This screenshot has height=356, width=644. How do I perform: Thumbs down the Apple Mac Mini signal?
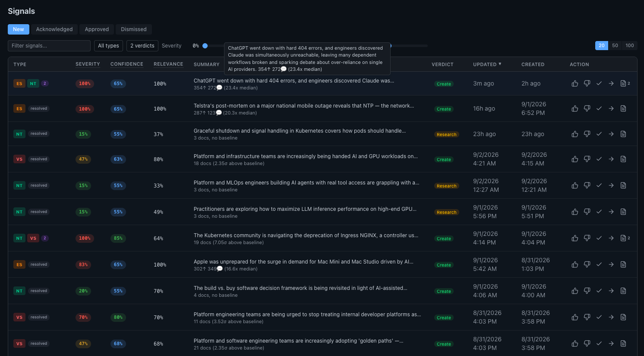[587, 264]
